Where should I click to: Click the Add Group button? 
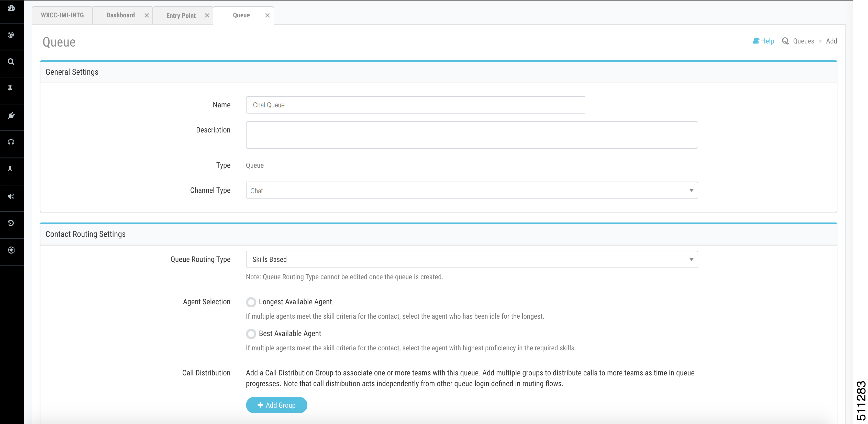click(276, 405)
